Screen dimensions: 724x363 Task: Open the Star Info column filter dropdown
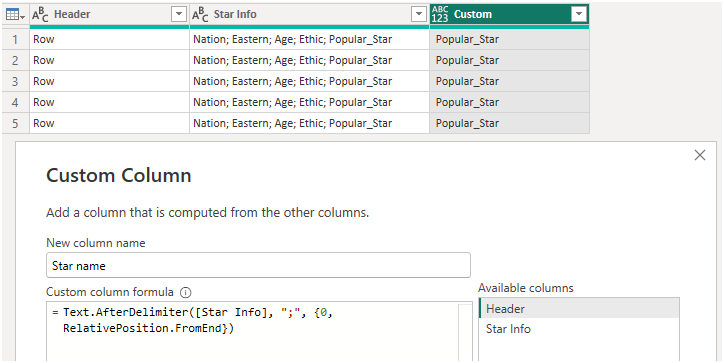coord(419,15)
